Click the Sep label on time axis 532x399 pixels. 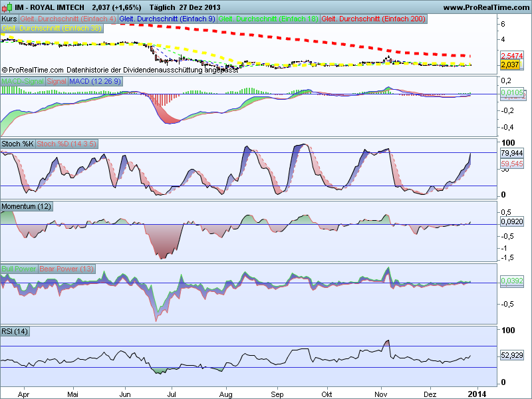277,394
